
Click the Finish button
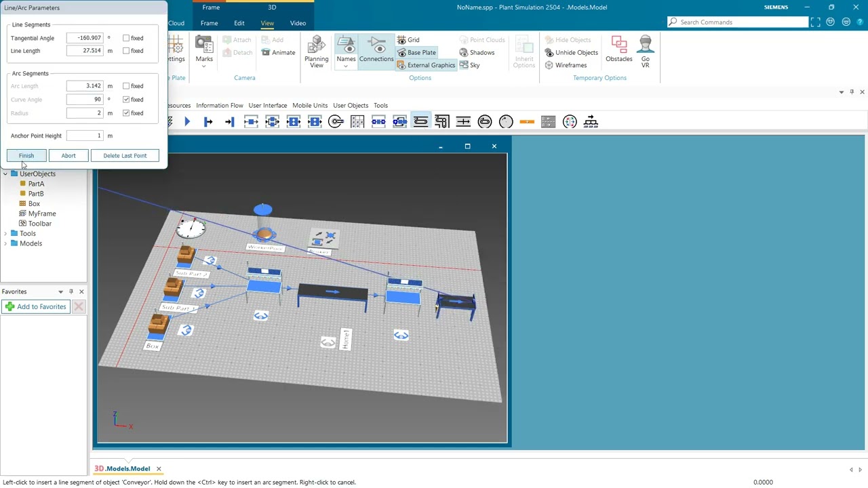(26, 156)
